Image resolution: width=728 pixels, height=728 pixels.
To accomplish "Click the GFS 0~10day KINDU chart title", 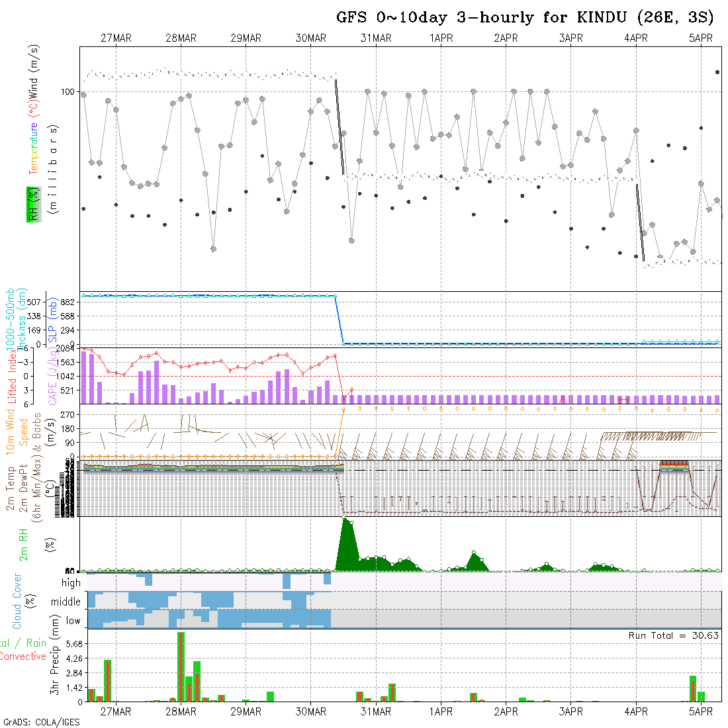I will coord(526,18).
